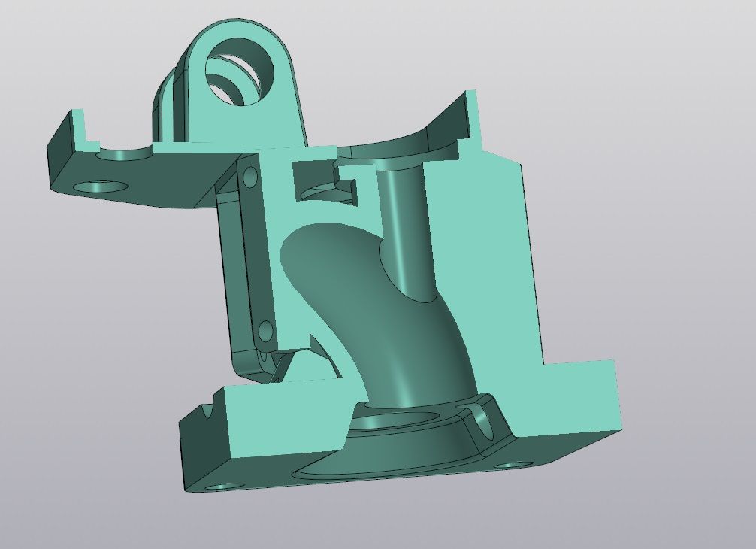Click the right foot block of the base
Screen dimensions: 756x549
579,399
